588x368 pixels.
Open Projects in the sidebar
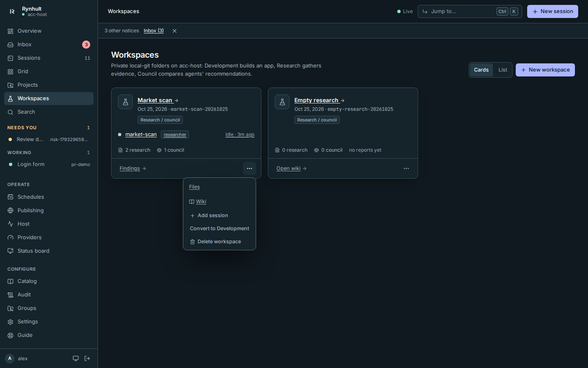tap(49, 85)
